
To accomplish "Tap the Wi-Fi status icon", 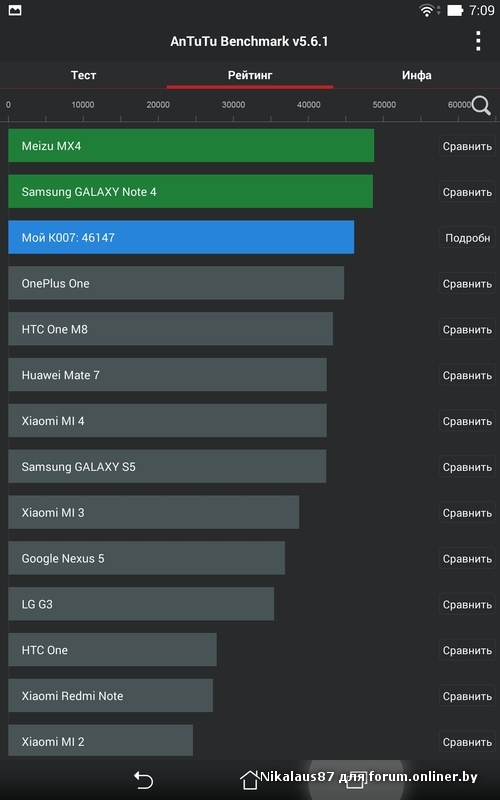I will point(426,10).
